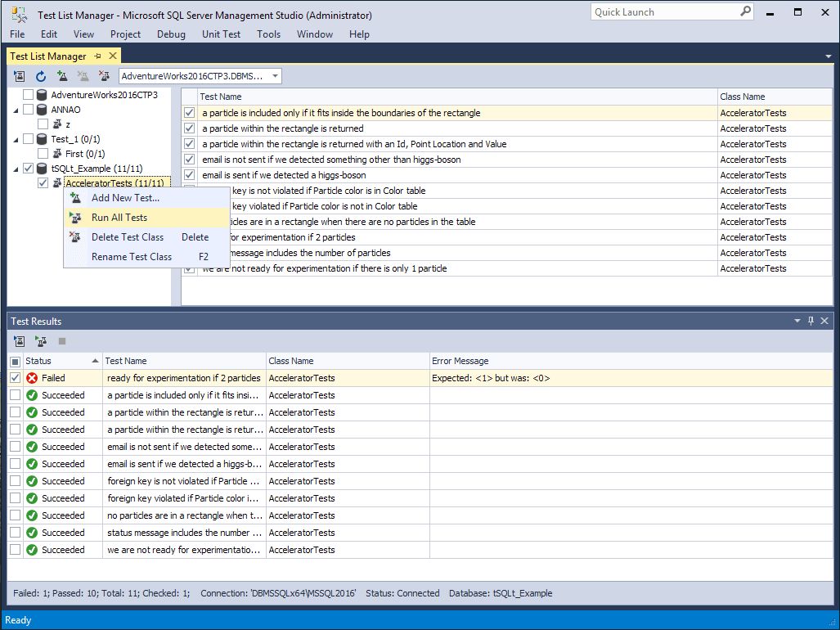840x630 pixels.
Task: Click the Delete Test Class icon in context menu
Action: (x=75, y=236)
